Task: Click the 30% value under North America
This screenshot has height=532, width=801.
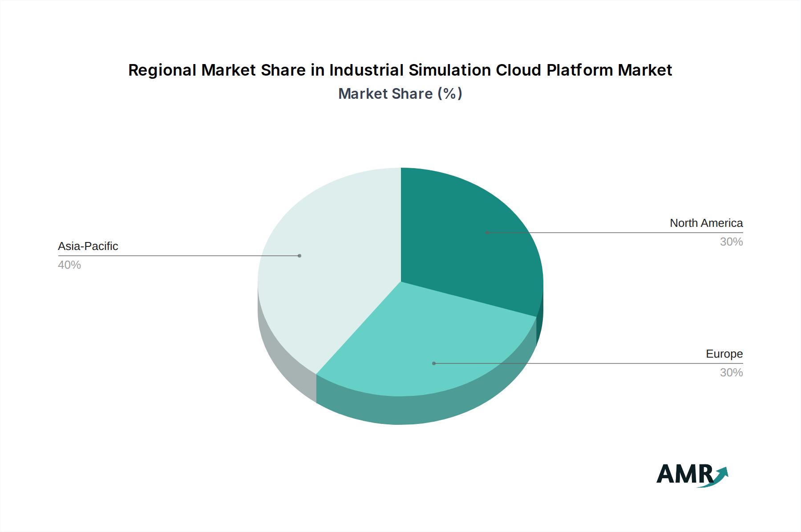Action: [732, 242]
